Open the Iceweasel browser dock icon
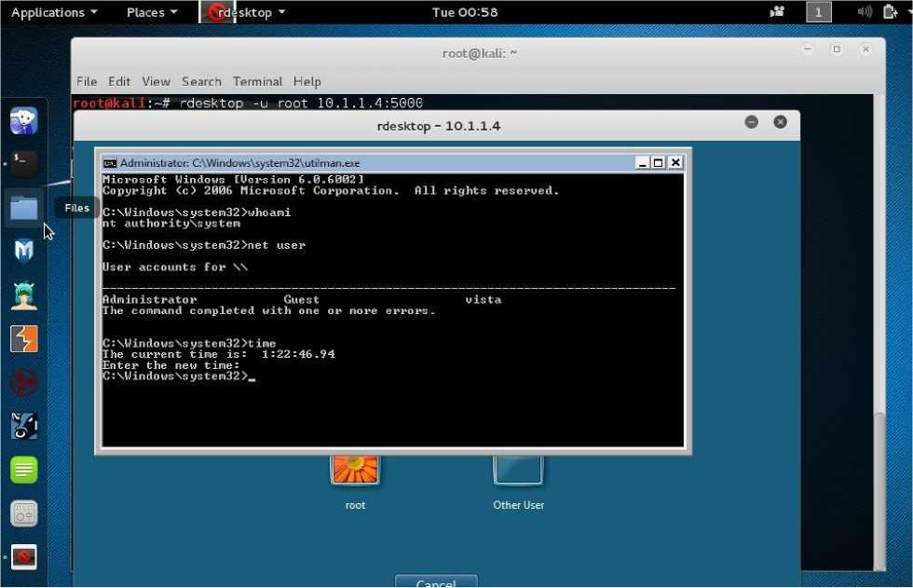 [x=24, y=120]
